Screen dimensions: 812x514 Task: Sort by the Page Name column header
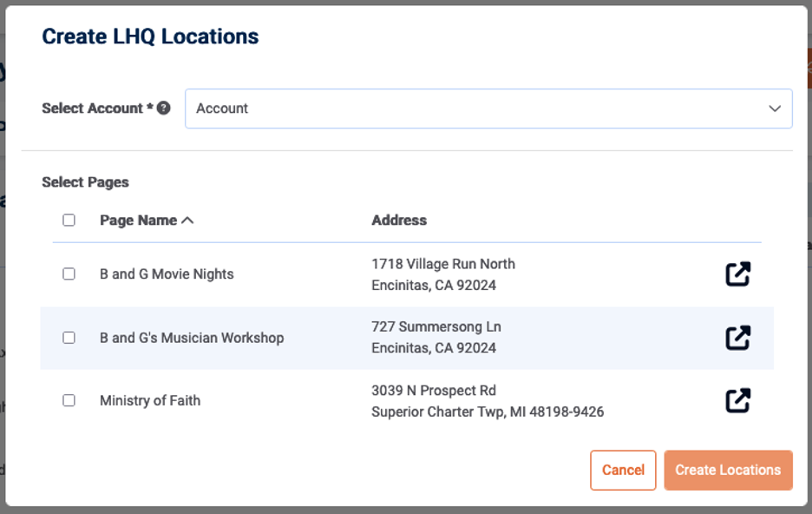click(x=138, y=221)
